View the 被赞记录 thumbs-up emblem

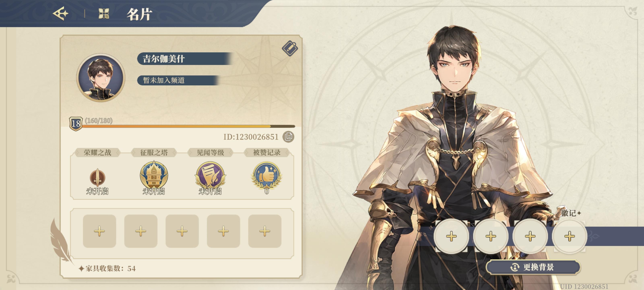pyautogui.click(x=266, y=175)
